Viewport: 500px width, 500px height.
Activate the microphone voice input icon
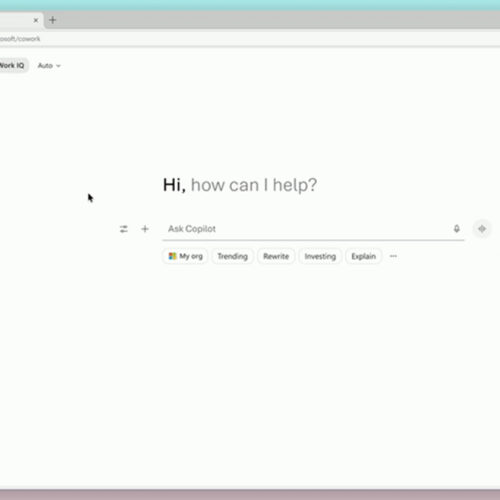457,229
